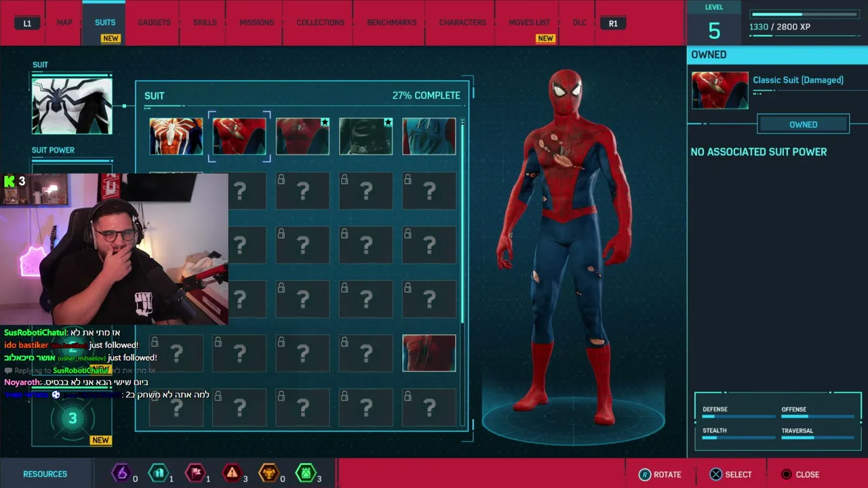Click the Classic Suit (Damaged) preview in Owned panel
Viewport: 868px width, 488px height.
pos(720,90)
